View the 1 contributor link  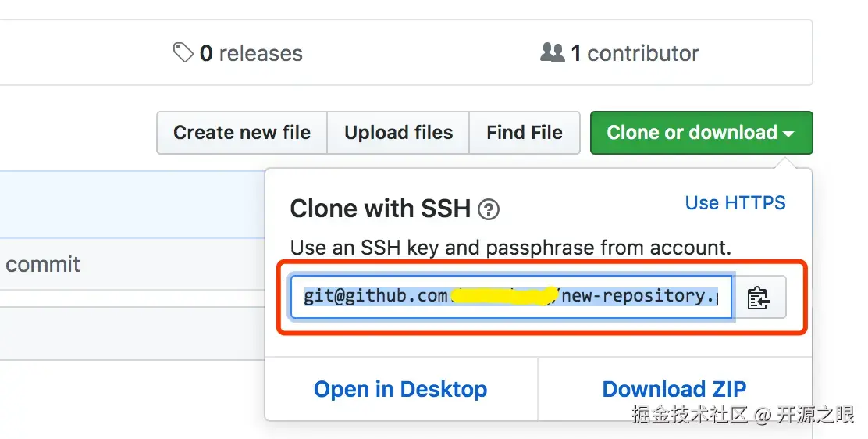click(634, 53)
